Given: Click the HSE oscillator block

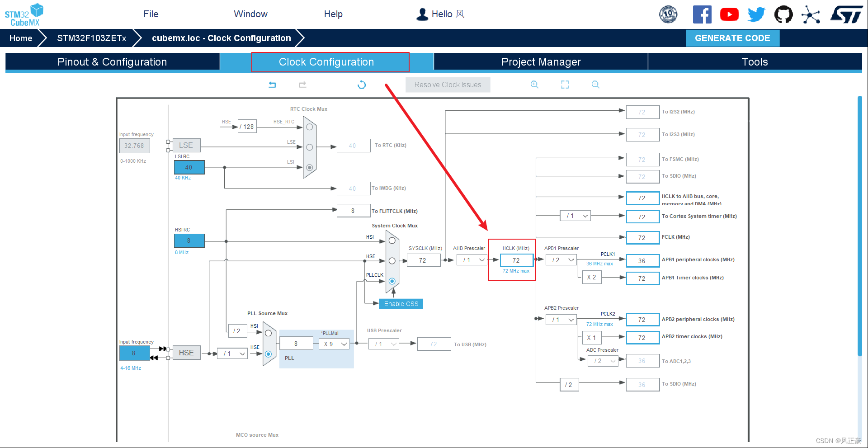Looking at the screenshot, I should [x=186, y=353].
